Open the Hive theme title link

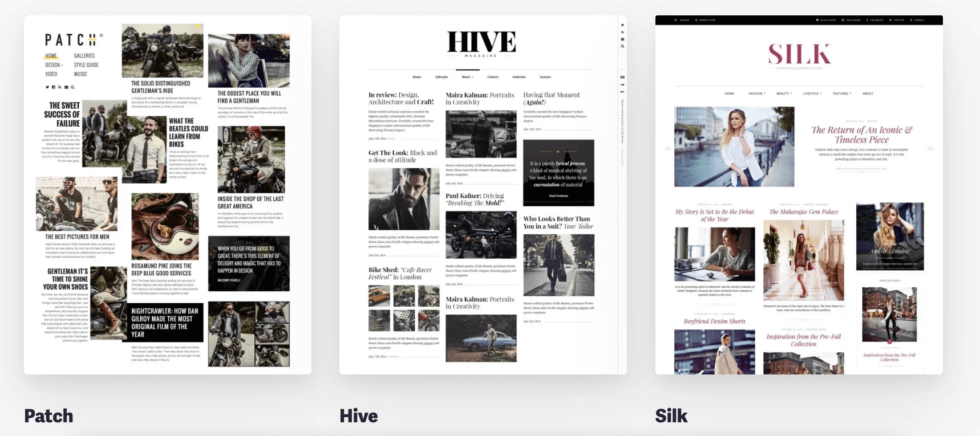coord(359,416)
